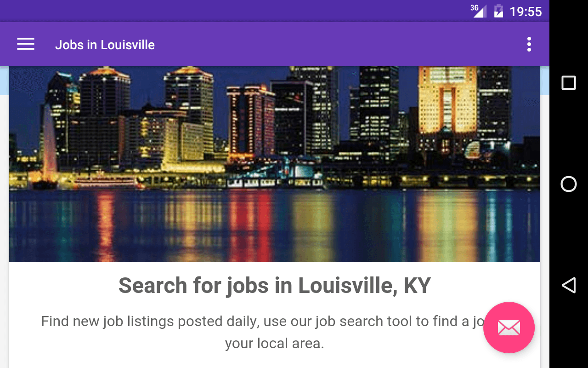Tap the Louisville night skyline photo
Viewport: 588px width, 368px height.
tap(275, 164)
